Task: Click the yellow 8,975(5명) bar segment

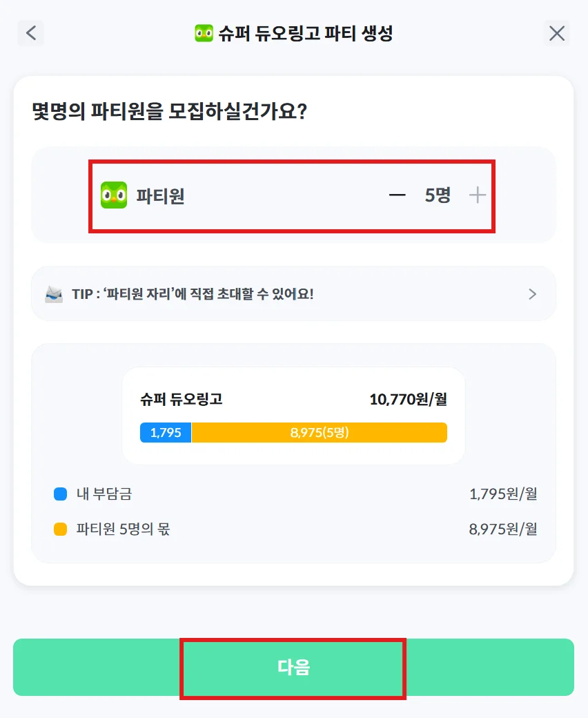Action: point(320,433)
